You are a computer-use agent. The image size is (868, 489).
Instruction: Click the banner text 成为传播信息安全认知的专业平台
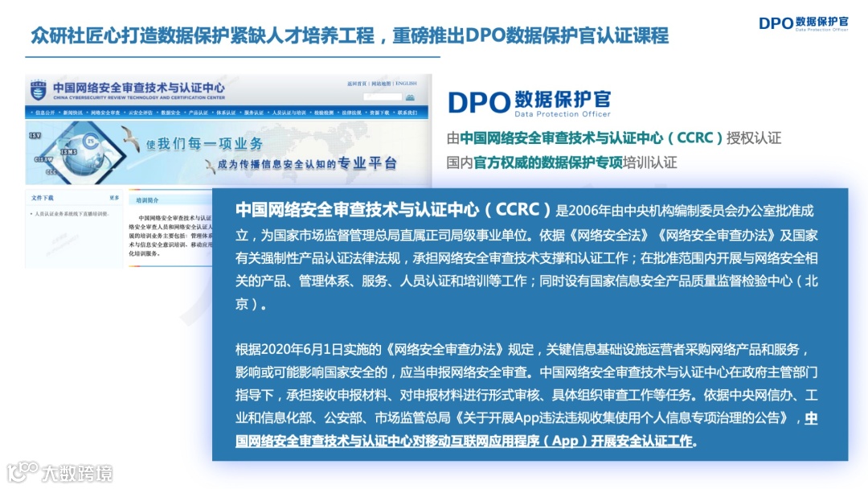307,163
